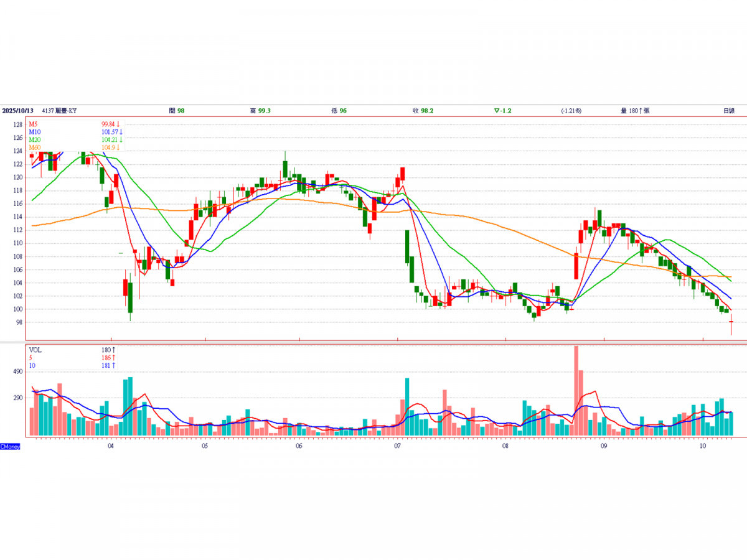Viewport: 747px width, 560px height.
Task: Click the CMoney logo label
Action: [10, 447]
